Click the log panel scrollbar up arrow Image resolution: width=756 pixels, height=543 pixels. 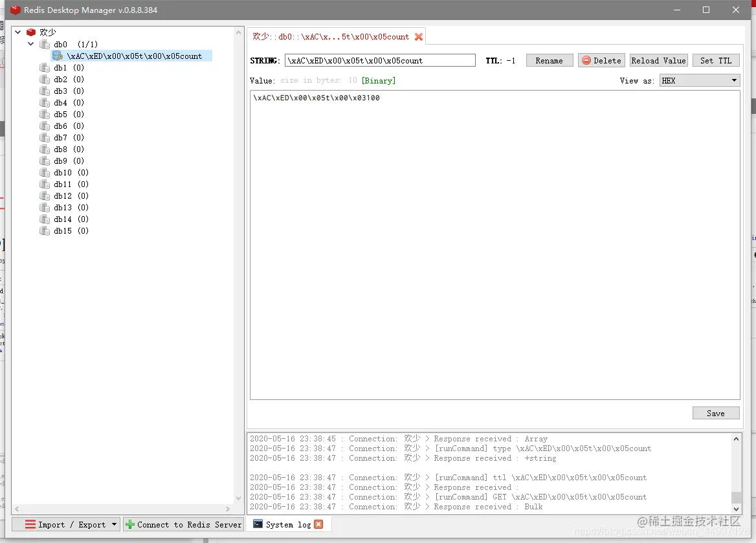(736, 438)
